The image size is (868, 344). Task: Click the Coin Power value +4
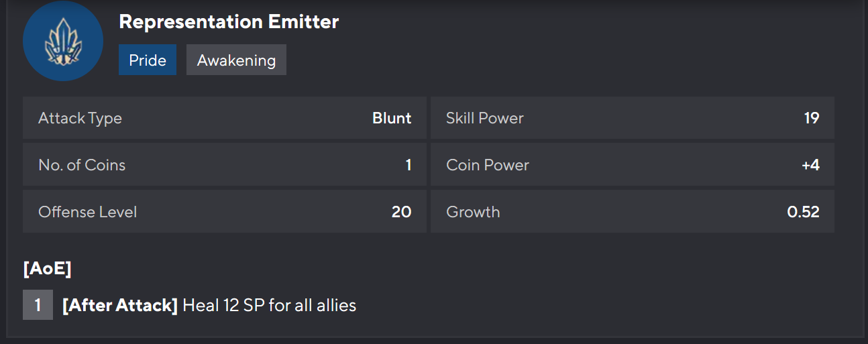(x=810, y=165)
